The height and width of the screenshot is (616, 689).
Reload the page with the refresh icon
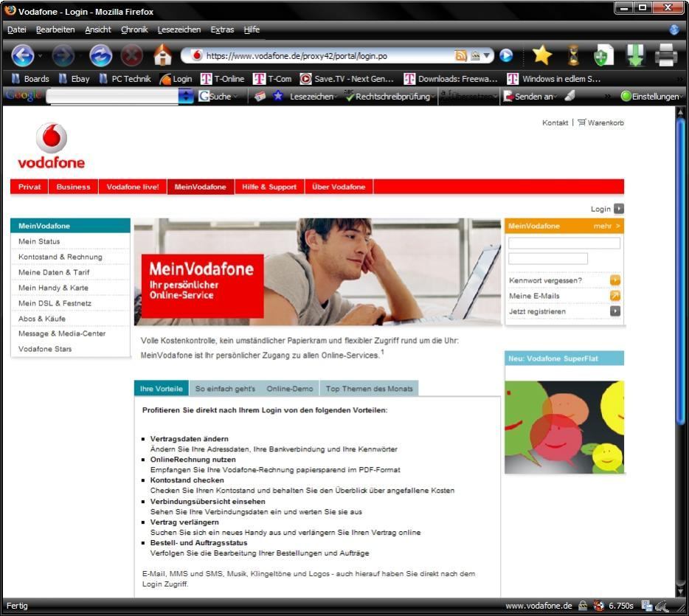[100, 56]
